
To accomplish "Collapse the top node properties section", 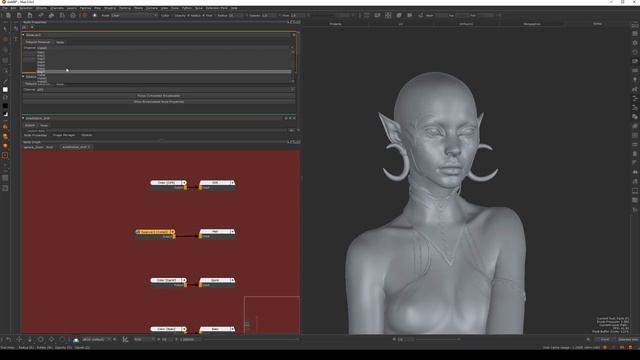I will (x=23, y=35).
